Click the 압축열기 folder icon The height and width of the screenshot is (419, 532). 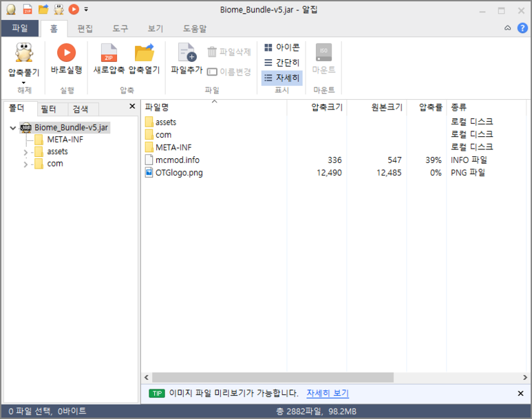(145, 52)
